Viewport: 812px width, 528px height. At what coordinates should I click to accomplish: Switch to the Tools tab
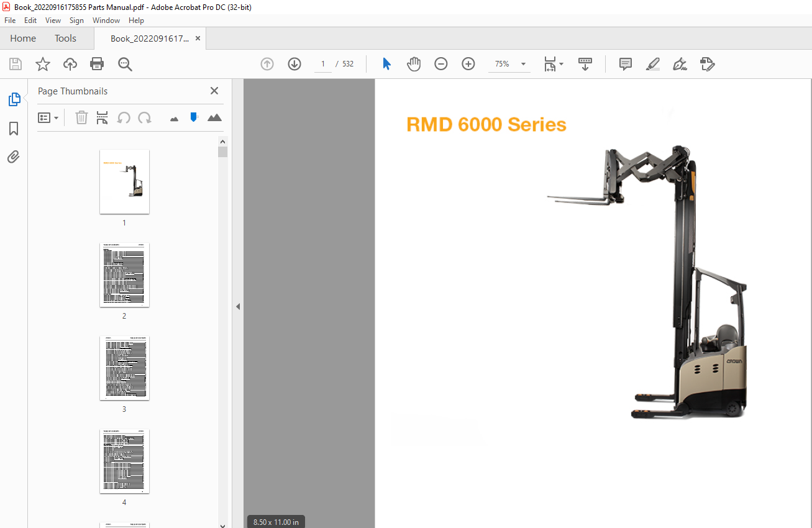pyautogui.click(x=65, y=39)
